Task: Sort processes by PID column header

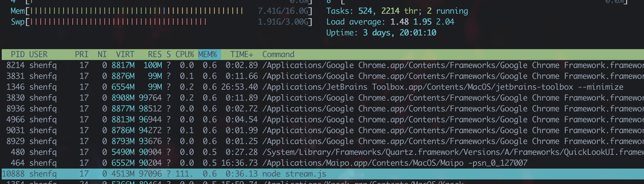Action: [18, 54]
